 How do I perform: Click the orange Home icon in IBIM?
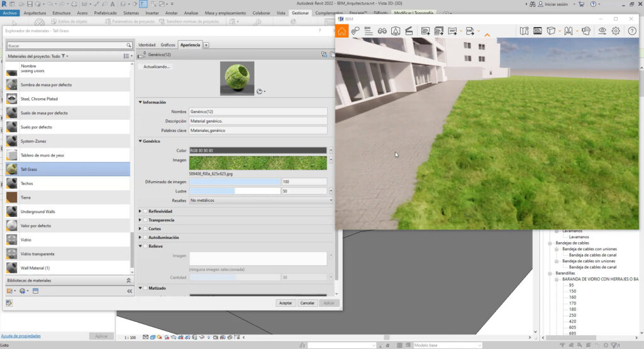tap(341, 31)
